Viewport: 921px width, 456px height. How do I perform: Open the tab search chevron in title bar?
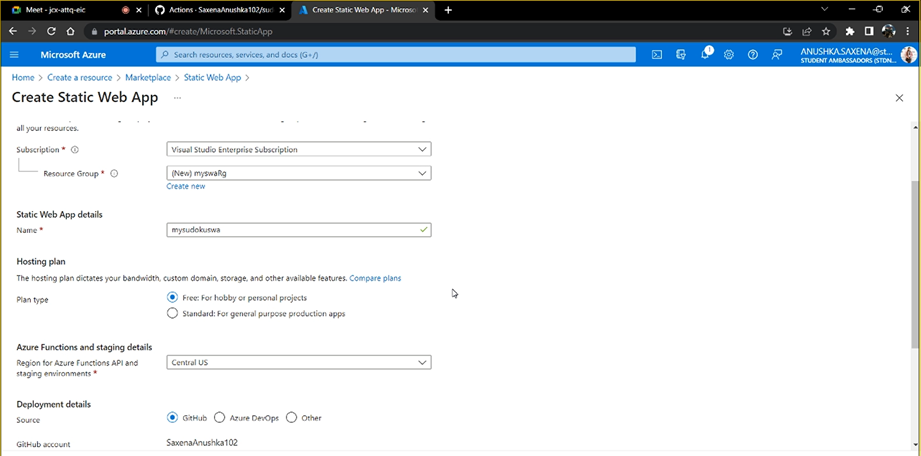tap(824, 9)
